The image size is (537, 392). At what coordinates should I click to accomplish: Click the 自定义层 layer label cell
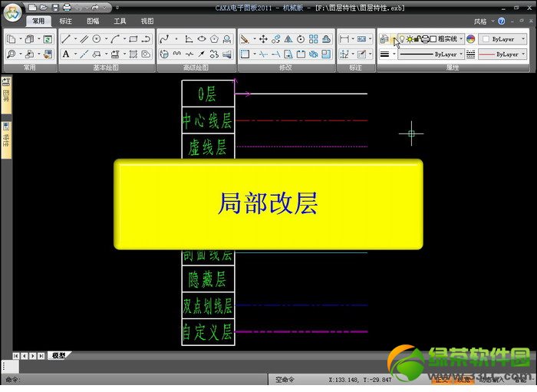tap(208, 331)
